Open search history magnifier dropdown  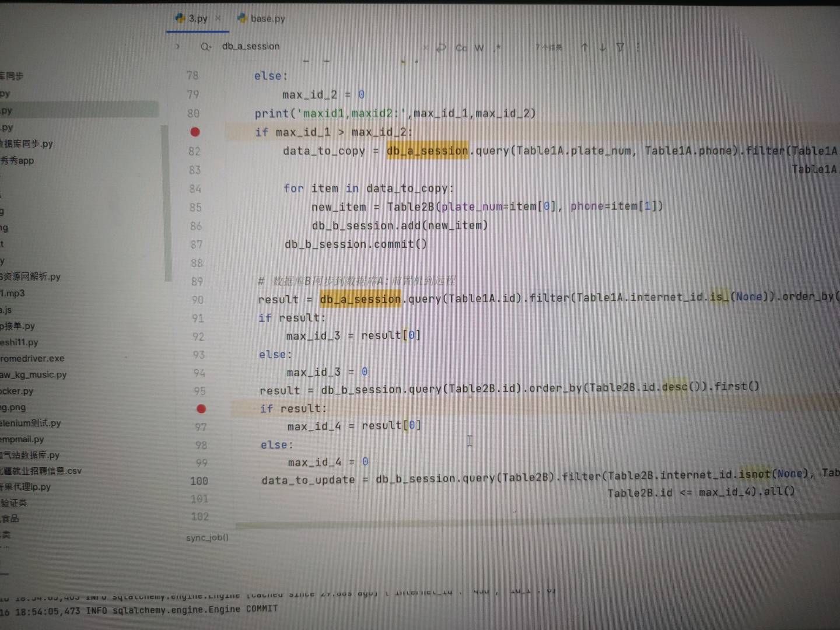205,47
